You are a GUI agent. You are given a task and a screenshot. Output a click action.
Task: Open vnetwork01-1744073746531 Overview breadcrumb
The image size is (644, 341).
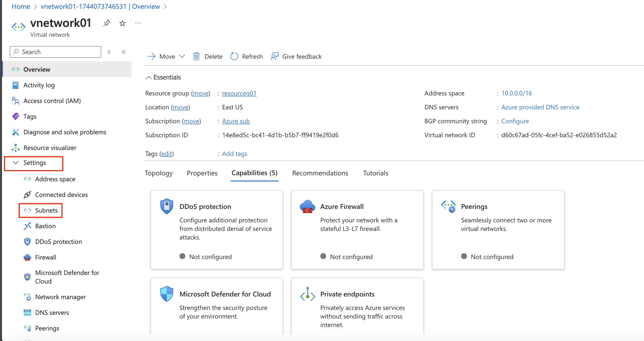coord(100,7)
